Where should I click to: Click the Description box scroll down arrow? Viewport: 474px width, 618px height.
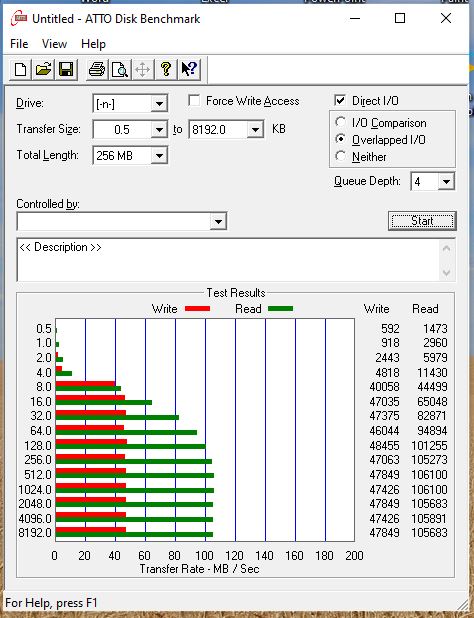(446, 272)
